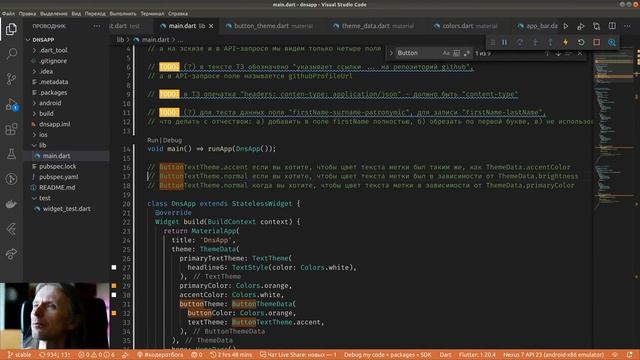Trigger Hot Reload lightning icon

click(566, 42)
